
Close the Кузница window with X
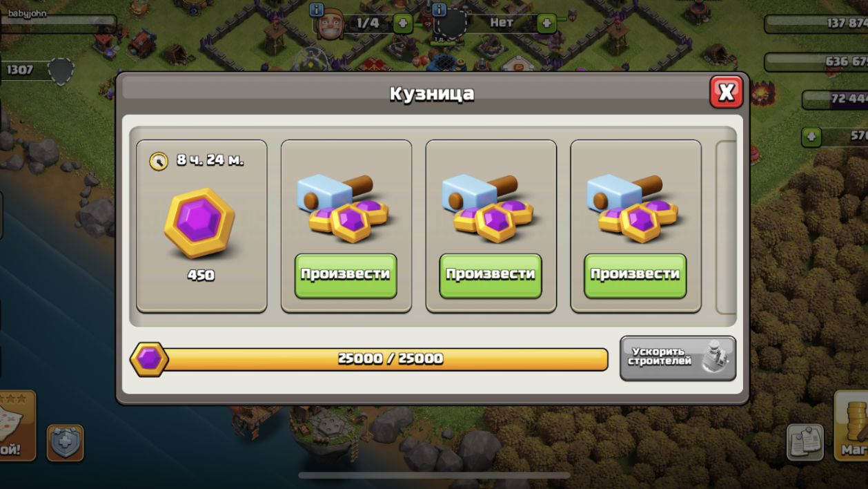(x=726, y=93)
